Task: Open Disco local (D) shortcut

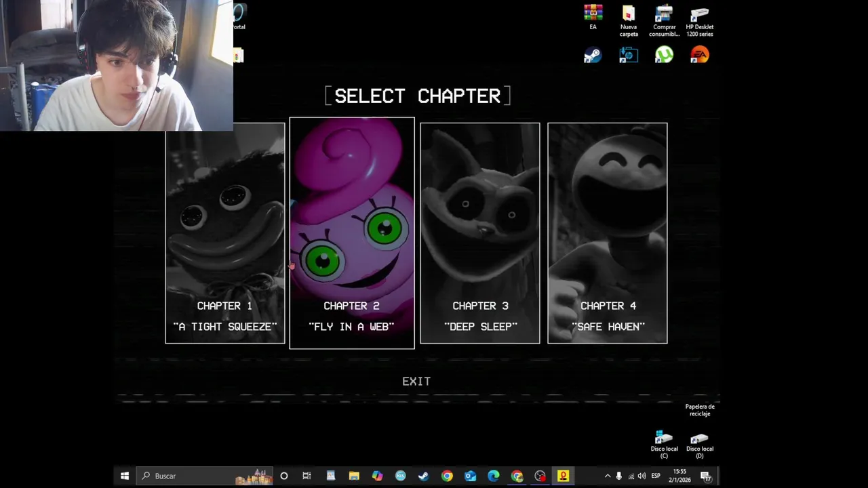Action: (x=699, y=445)
